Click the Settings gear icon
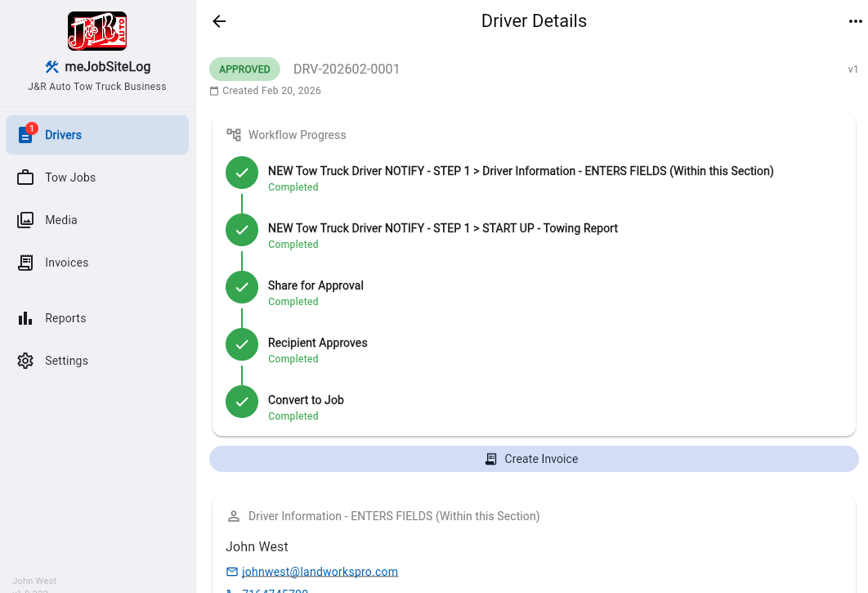Image resolution: width=868 pixels, height=593 pixels. click(x=25, y=360)
